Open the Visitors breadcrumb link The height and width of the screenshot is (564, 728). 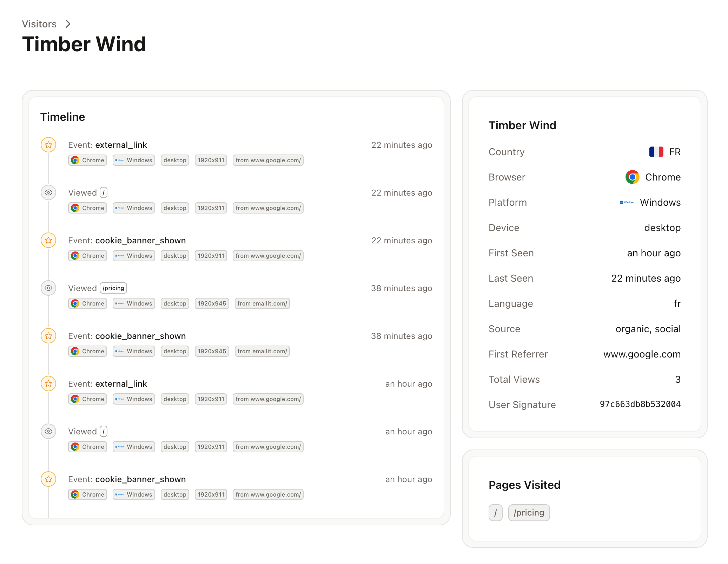[39, 24]
